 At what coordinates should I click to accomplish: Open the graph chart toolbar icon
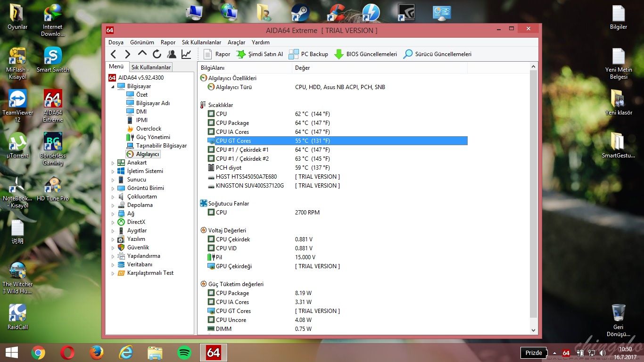[x=187, y=54]
